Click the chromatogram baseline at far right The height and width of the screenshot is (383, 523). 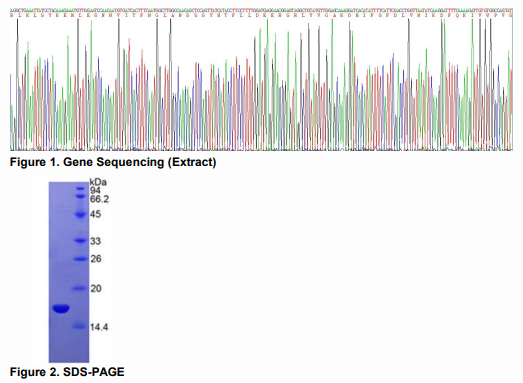point(508,148)
